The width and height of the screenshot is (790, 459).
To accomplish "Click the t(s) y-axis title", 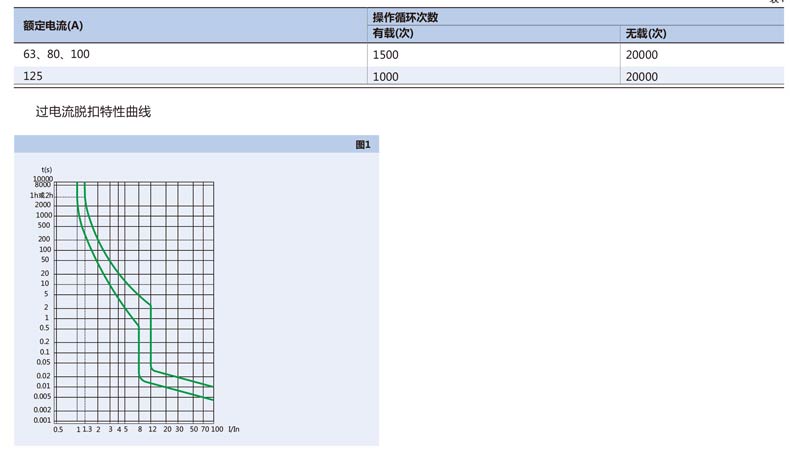I will 46,171.
